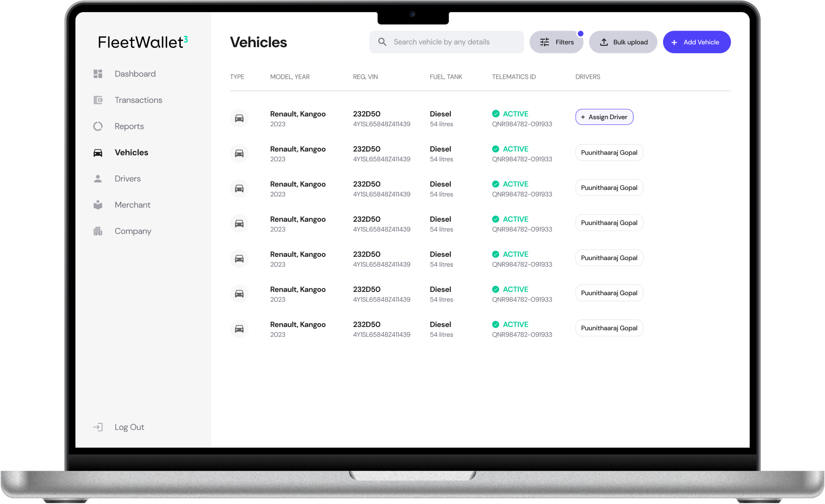Image resolution: width=825 pixels, height=504 pixels.
Task: Click the Vehicles page heading
Action: coord(259,42)
